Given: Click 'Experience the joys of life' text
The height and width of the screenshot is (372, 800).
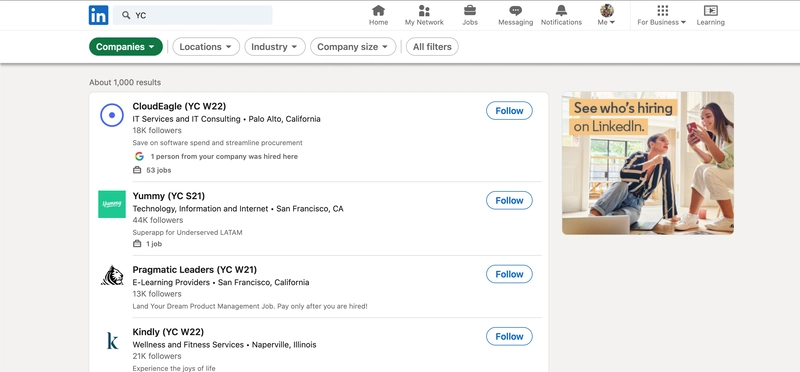Looking at the screenshot, I should pos(174,368).
